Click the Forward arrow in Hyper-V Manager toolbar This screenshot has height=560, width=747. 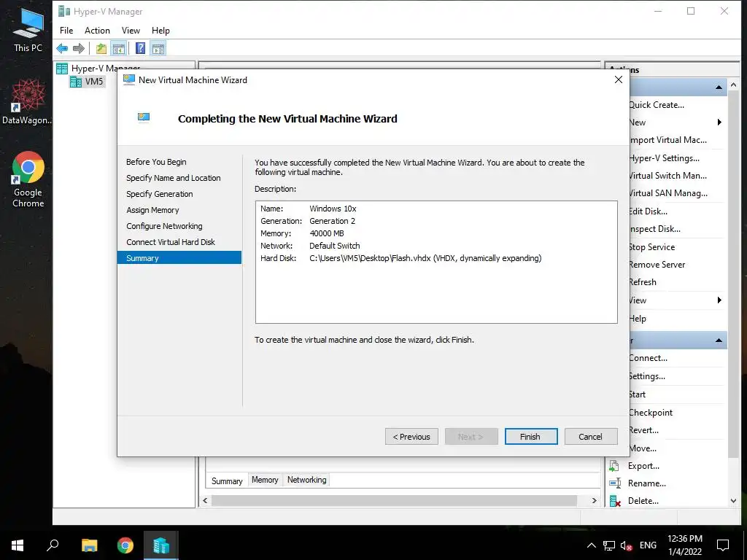pos(79,48)
